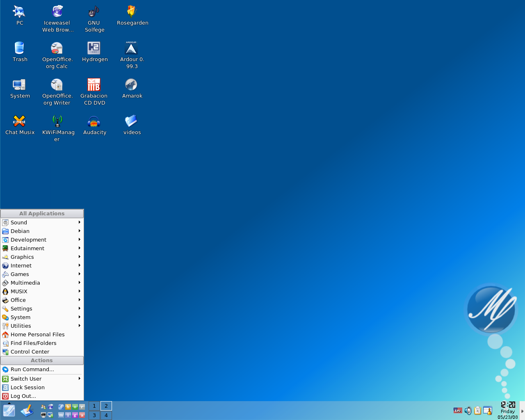Click the 'i' panel button

coord(68,415)
